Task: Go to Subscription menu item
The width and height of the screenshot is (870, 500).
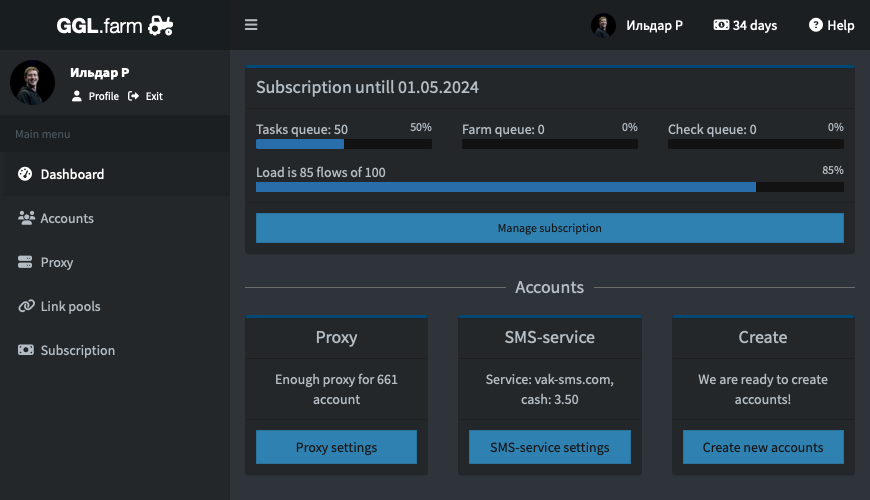Action: (77, 350)
